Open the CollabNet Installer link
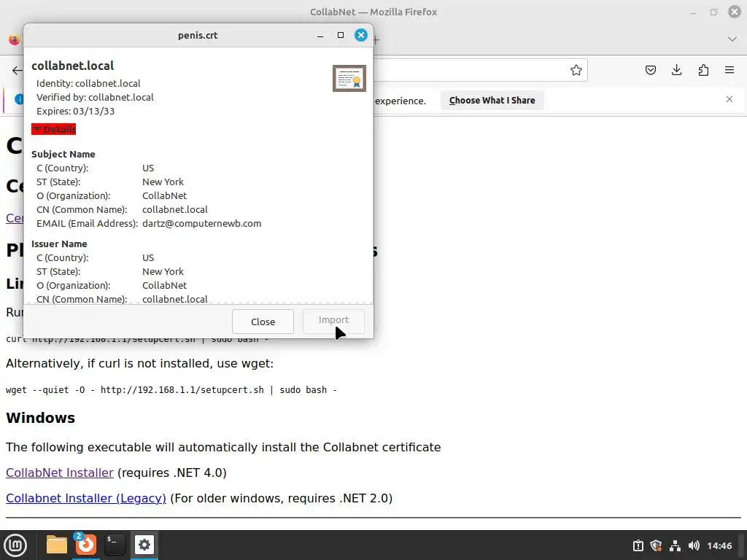Viewport: 747px width, 560px height. (x=60, y=472)
